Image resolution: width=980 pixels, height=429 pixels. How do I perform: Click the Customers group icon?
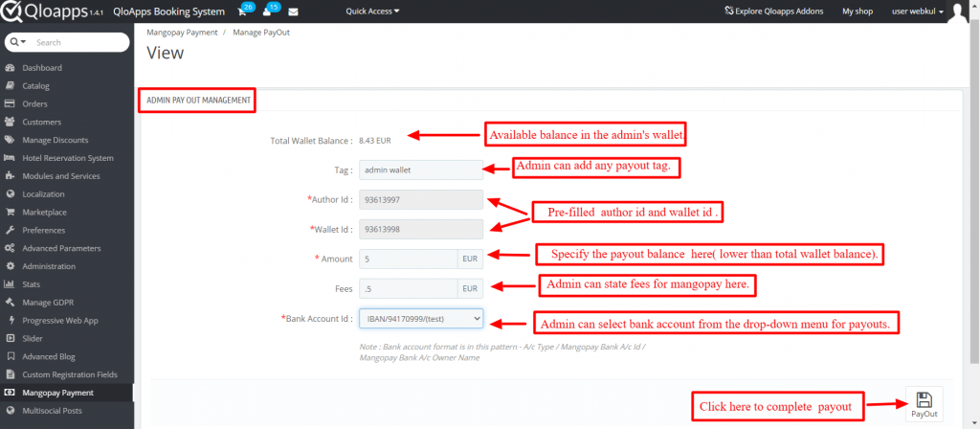10,122
